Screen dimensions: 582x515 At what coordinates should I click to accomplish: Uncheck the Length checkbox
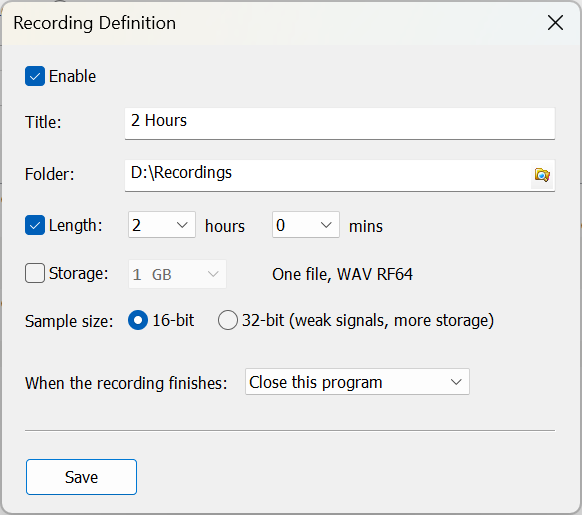tap(35, 225)
